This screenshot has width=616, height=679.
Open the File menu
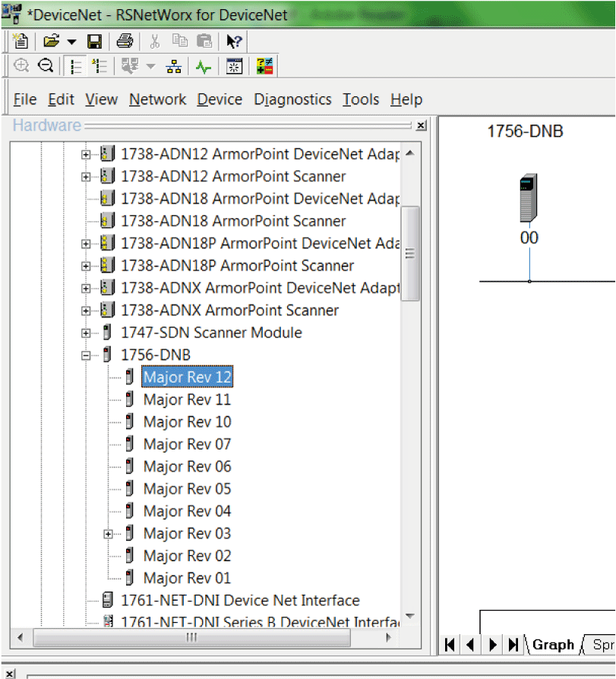(25, 99)
